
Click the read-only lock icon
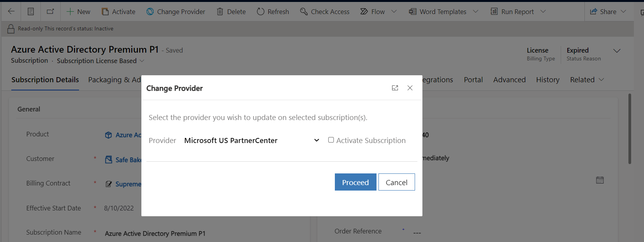pos(11,29)
